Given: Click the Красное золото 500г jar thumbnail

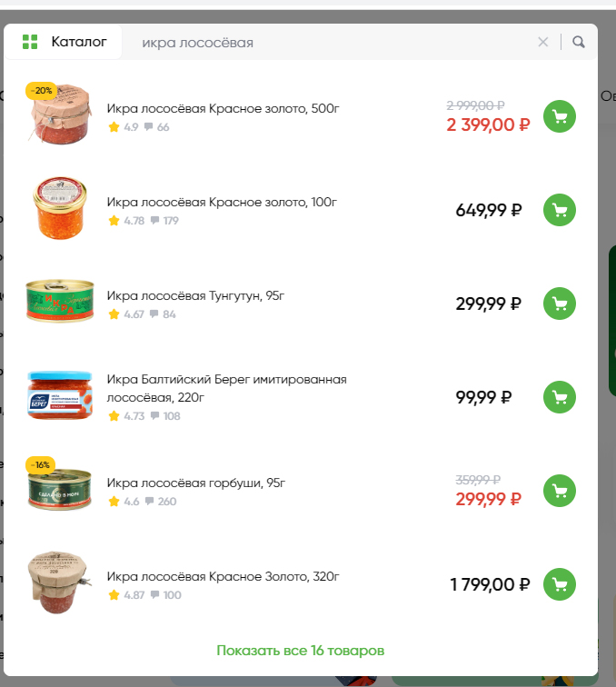Looking at the screenshot, I should pyautogui.click(x=60, y=114).
